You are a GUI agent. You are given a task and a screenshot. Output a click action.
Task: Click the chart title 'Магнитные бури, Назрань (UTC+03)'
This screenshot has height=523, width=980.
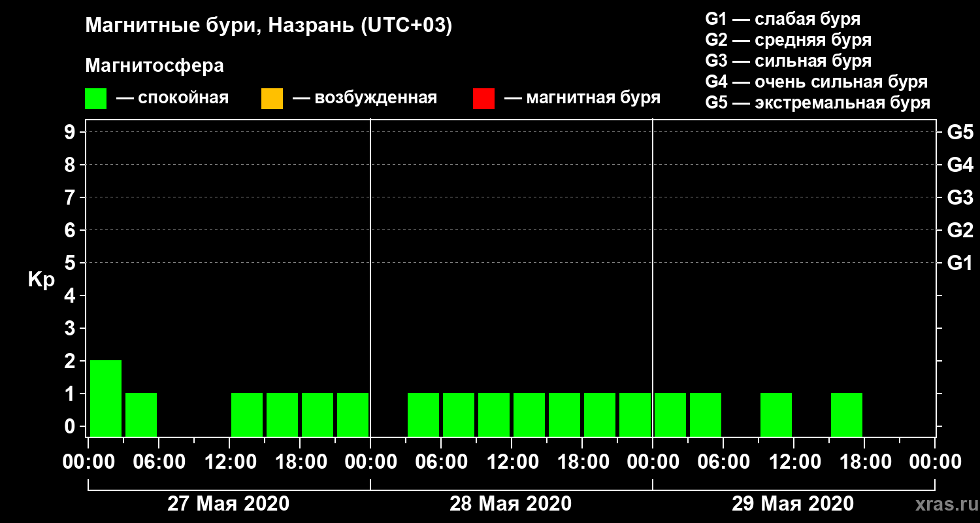(269, 27)
